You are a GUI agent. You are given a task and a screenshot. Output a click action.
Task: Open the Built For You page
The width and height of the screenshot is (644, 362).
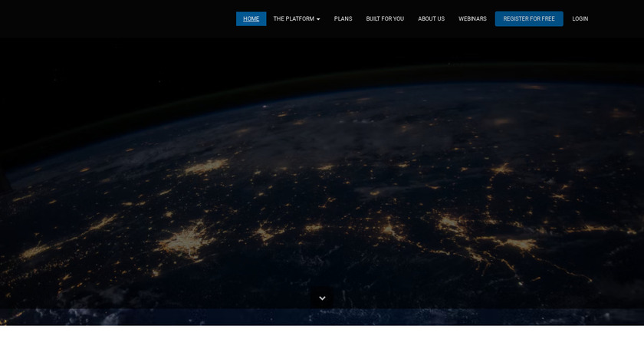click(385, 19)
